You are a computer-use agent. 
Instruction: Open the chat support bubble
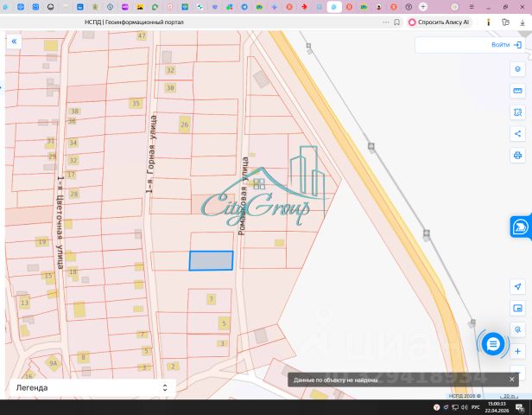[492, 344]
